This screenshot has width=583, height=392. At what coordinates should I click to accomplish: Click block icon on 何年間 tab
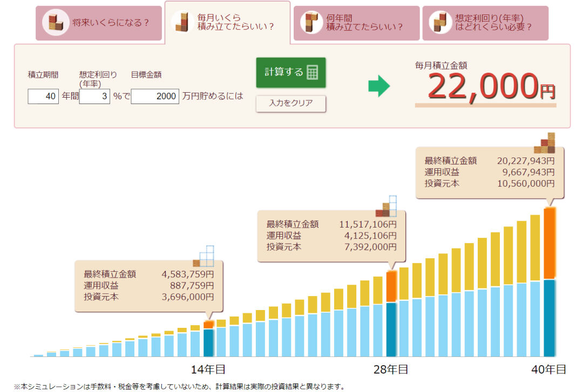coord(311,22)
